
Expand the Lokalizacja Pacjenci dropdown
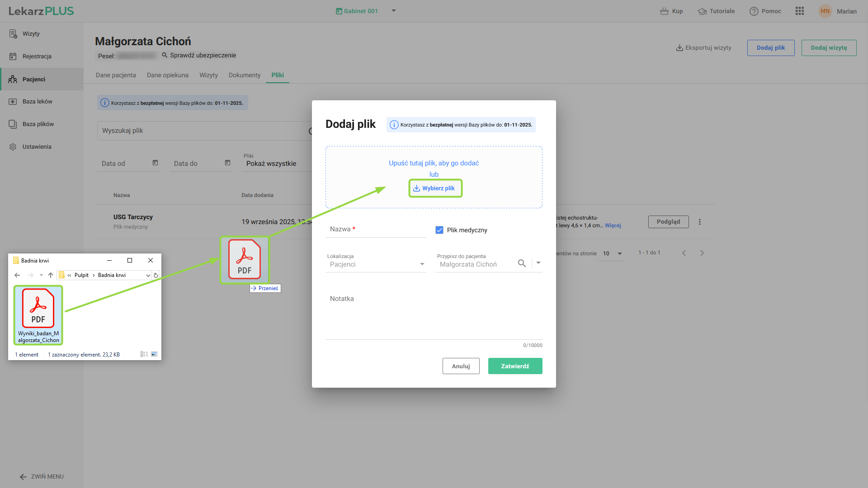click(x=422, y=264)
